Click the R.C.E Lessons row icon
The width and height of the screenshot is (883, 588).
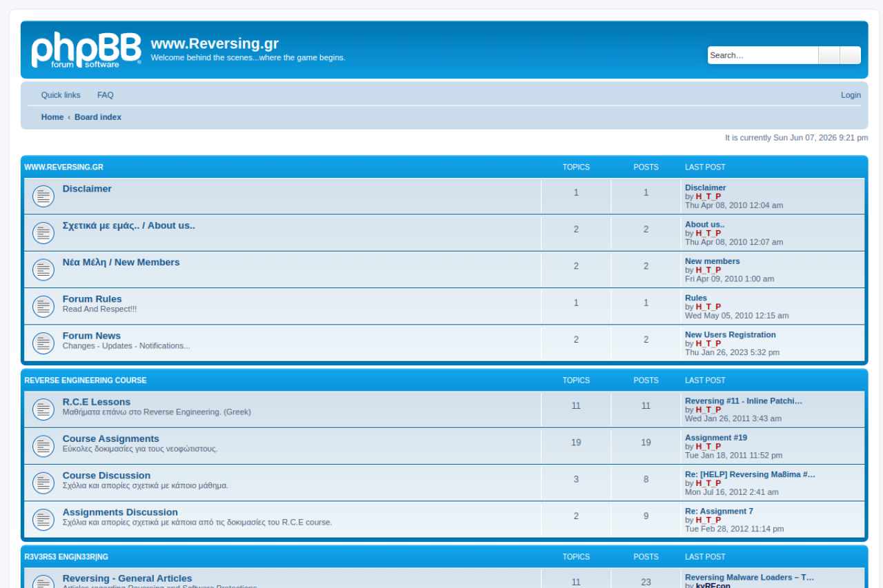(x=43, y=409)
